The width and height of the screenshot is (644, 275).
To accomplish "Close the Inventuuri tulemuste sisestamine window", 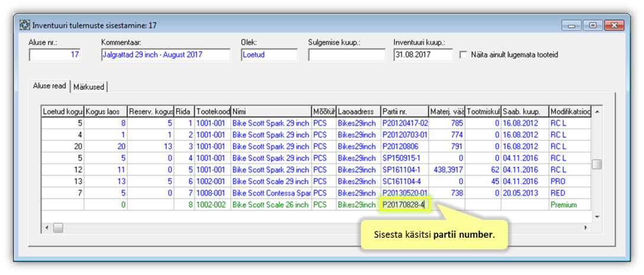I will click(614, 25).
